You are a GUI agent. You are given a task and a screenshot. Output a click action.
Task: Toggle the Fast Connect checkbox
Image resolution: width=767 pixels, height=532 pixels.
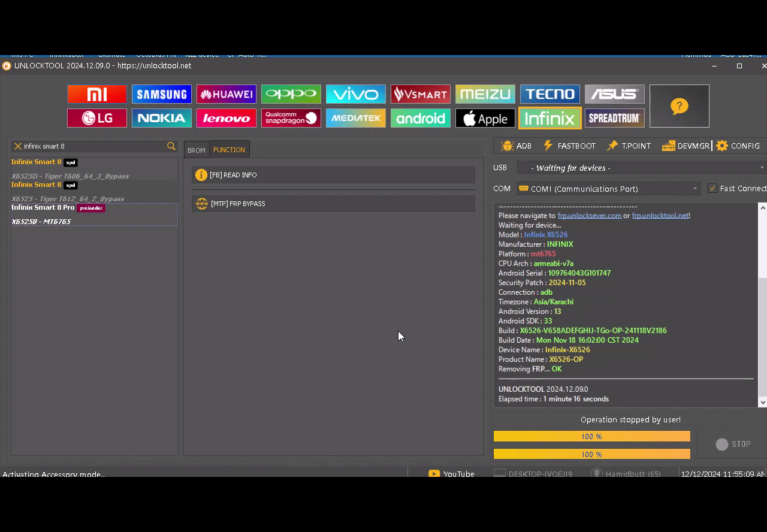pos(712,188)
